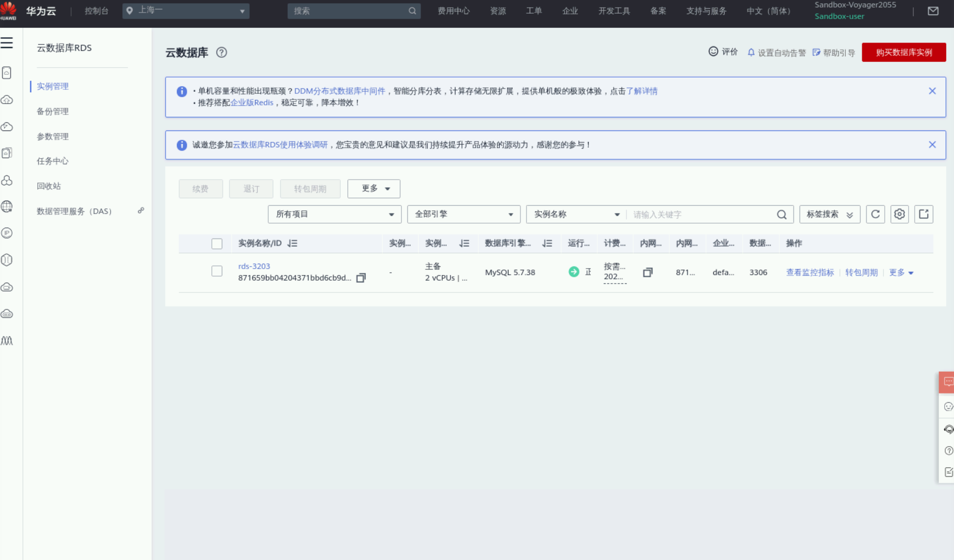Image resolution: width=954 pixels, height=560 pixels.
Task: Click 转包周期 link in rds-3203 row
Action: tap(861, 272)
